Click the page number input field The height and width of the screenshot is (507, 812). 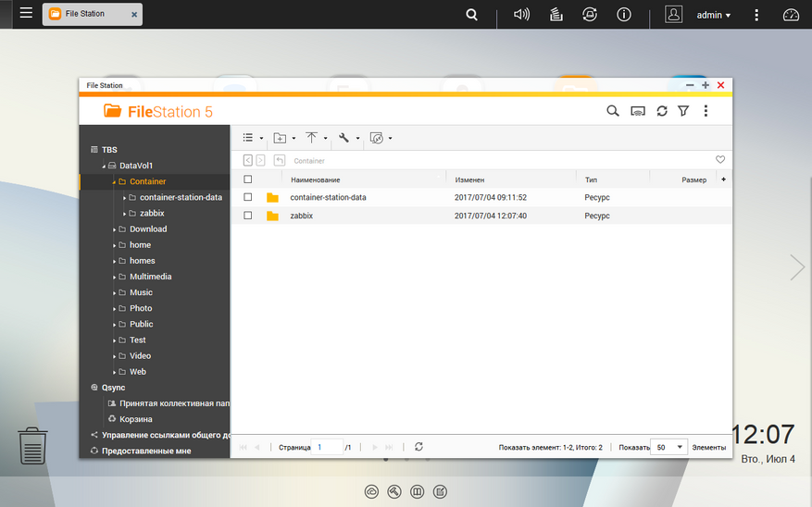tap(327, 447)
